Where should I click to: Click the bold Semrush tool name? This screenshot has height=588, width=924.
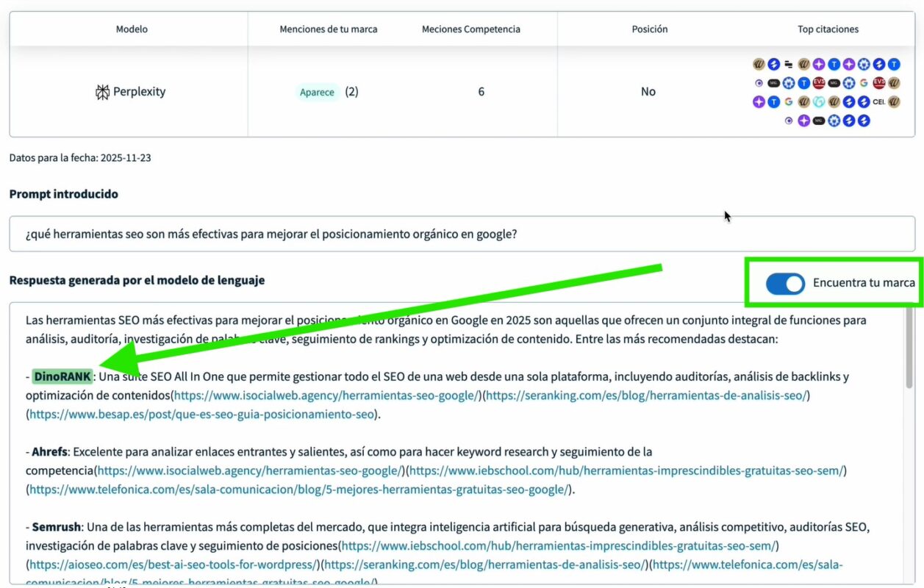point(56,527)
